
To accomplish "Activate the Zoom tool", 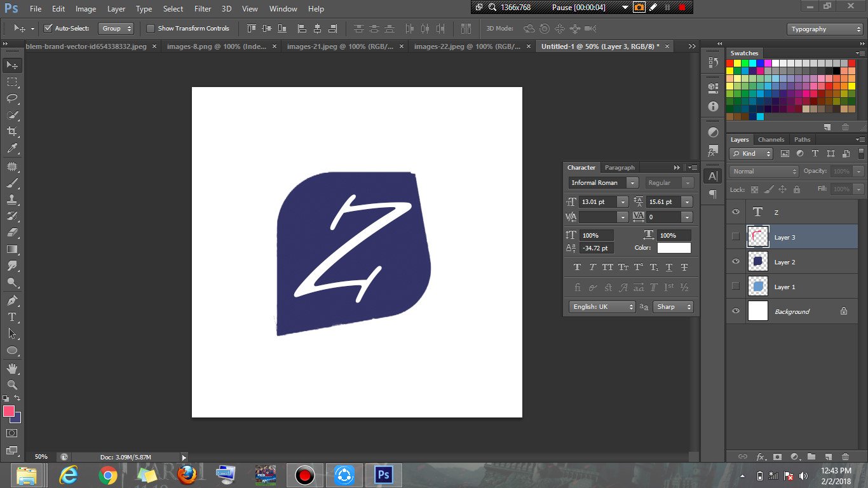I will point(11,385).
